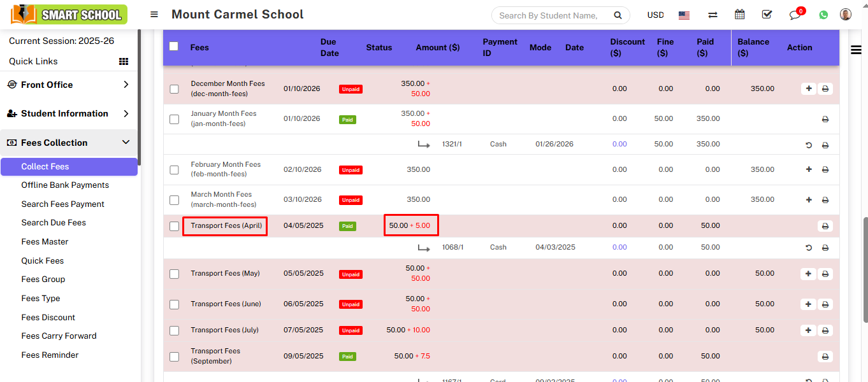The height and width of the screenshot is (382, 868).
Task: Collapse the Fees Collection section
Action: 69,143
